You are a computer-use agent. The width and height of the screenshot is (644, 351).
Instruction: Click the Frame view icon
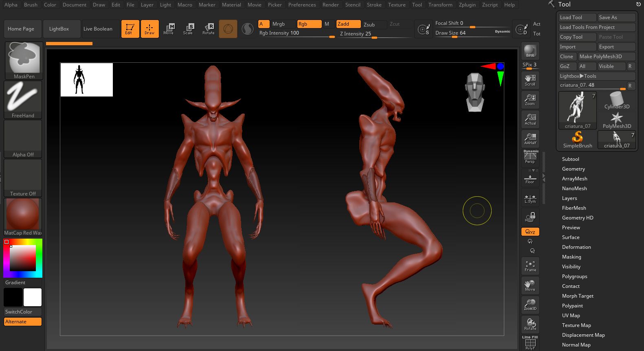coord(530,266)
